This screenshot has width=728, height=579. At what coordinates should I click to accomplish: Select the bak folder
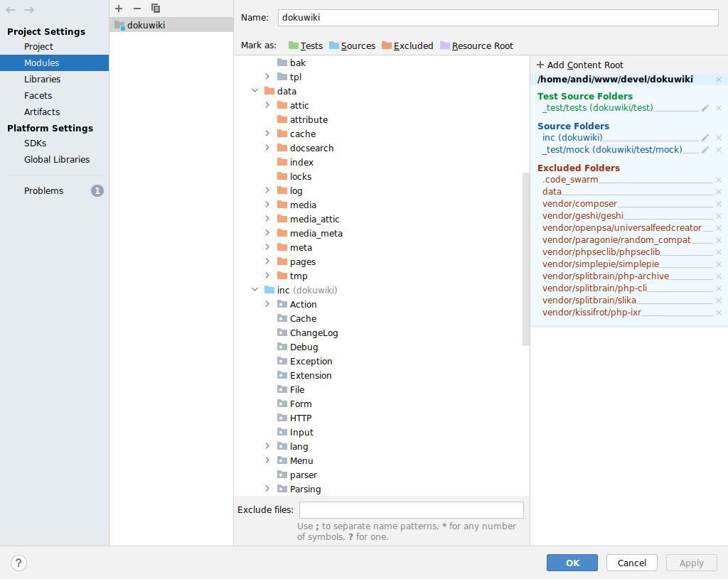(291, 63)
